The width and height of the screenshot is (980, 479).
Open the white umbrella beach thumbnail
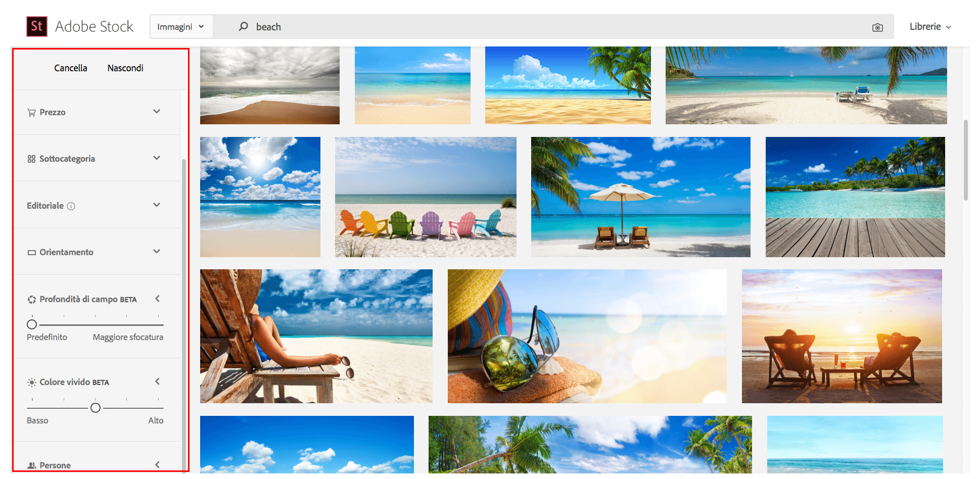[641, 197]
